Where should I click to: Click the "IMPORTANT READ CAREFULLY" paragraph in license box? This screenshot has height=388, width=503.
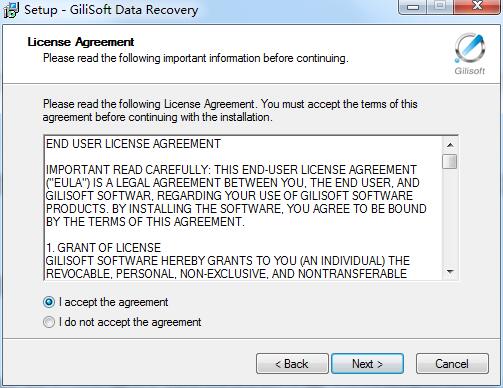click(x=236, y=196)
